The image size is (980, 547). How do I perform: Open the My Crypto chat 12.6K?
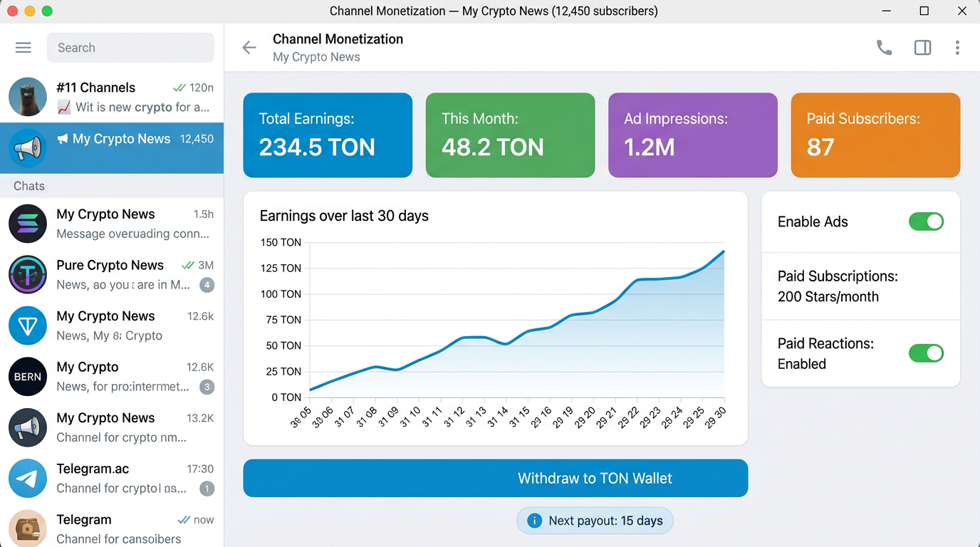pyautogui.click(x=112, y=377)
